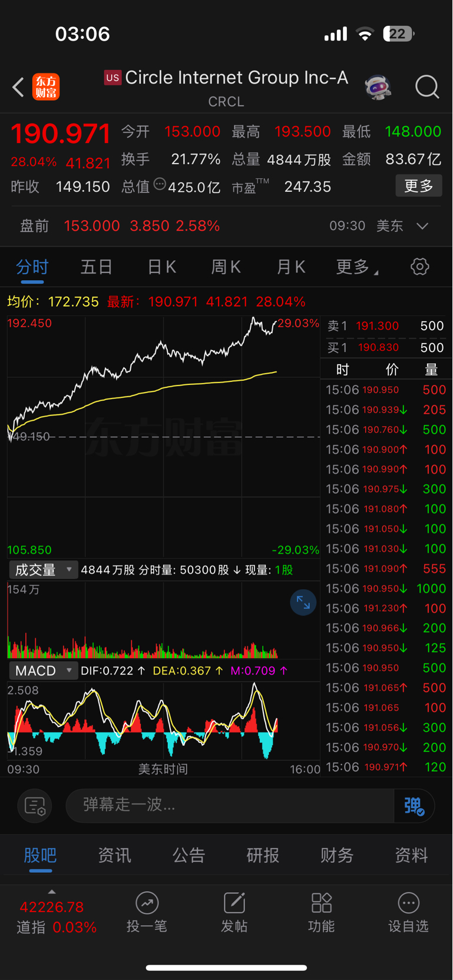Tap the 最低 148.000 value

413,132
